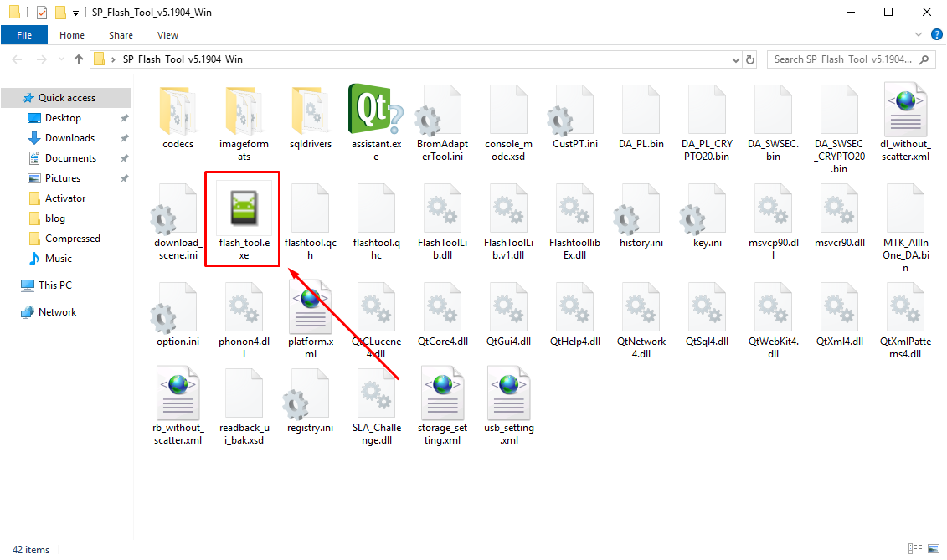The width and height of the screenshot is (947, 560).
Task: Select the phonon4.dll file
Action: pyautogui.click(x=244, y=321)
